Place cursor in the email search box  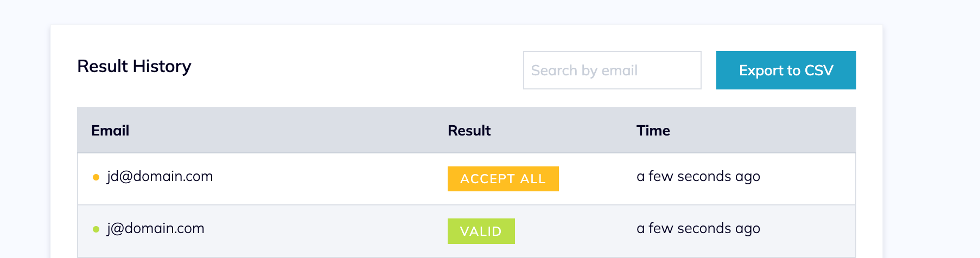point(612,70)
